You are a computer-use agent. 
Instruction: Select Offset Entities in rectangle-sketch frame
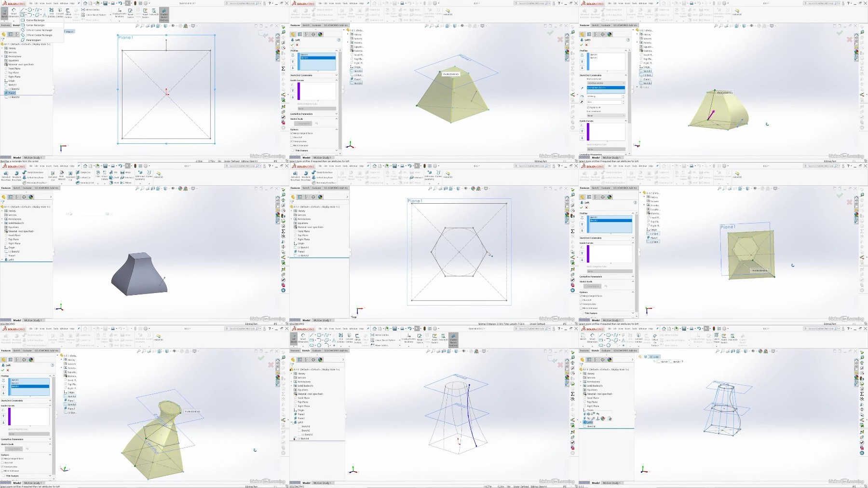coord(68,13)
